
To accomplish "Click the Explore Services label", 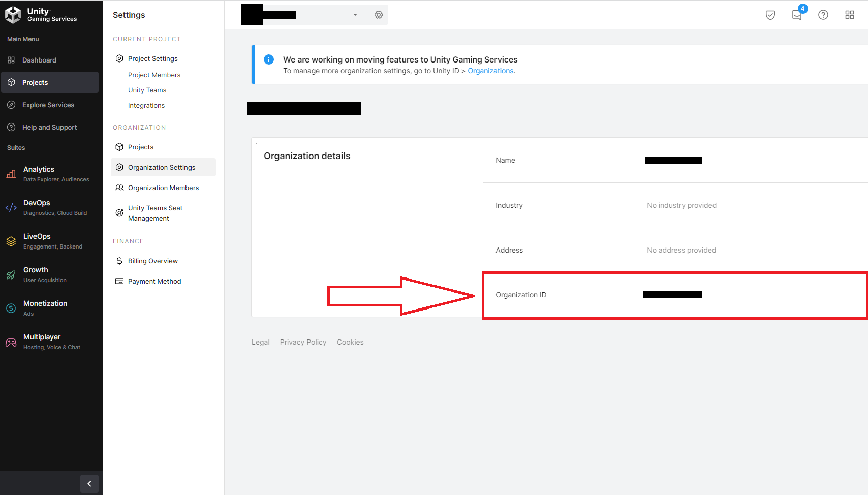I will 48,105.
